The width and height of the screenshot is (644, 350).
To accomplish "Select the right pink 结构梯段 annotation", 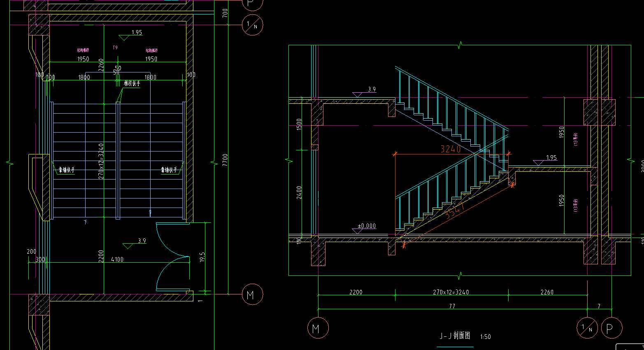I will pos(151,50).
